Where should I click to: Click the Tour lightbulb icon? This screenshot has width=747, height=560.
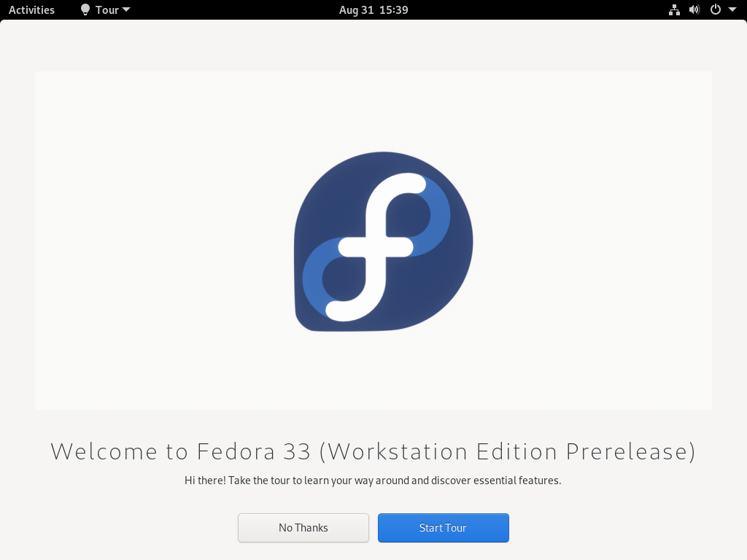click(x=85, y=10)
